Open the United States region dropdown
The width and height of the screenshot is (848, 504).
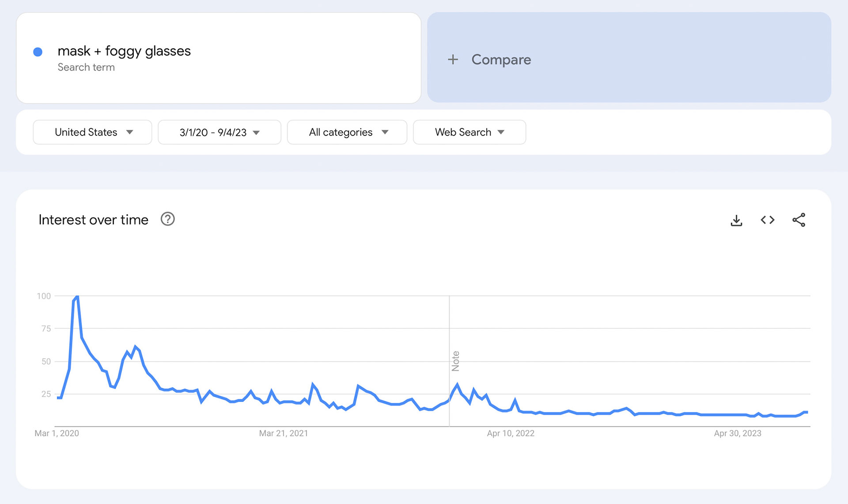point(92,132)
